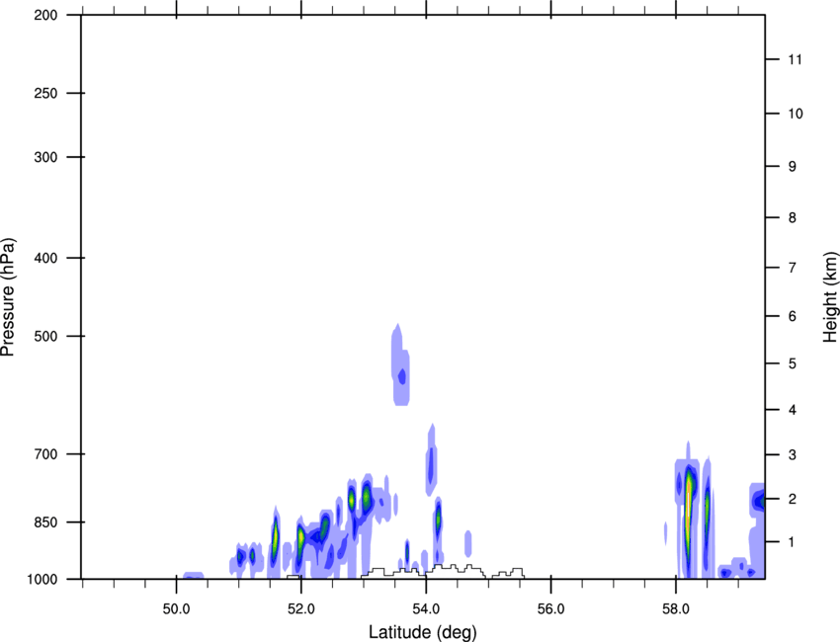Click the 700 pressure tick label

(x=45, y=454)
